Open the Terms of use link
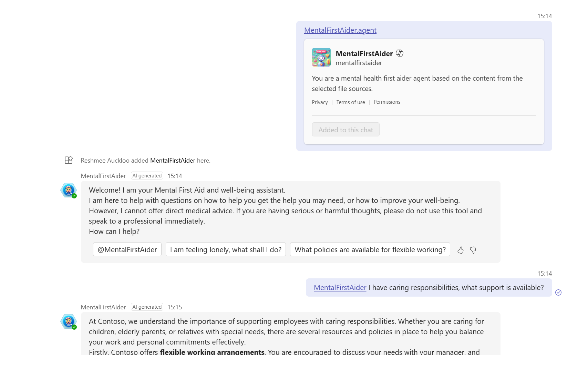588x370 pixels. 350,102
